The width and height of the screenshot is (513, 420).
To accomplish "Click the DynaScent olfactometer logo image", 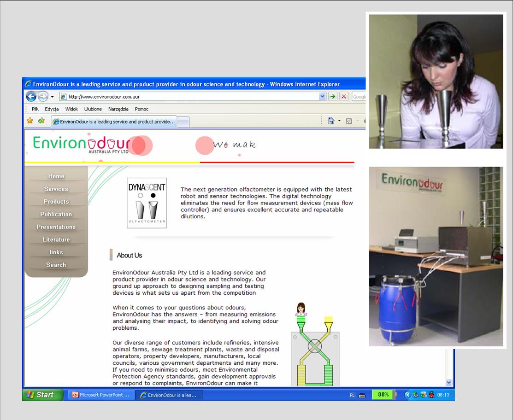I will [147, 203].
